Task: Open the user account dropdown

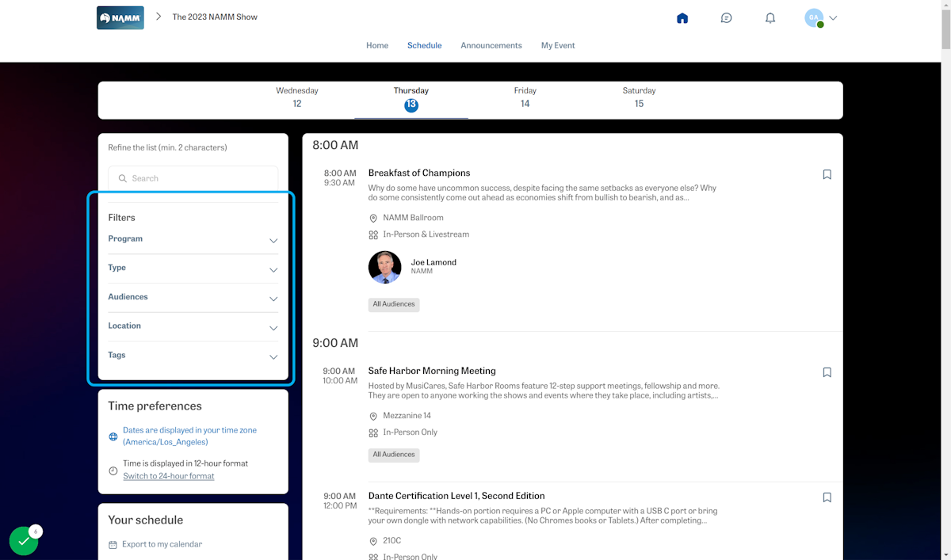Action: [x=821, y=18]
